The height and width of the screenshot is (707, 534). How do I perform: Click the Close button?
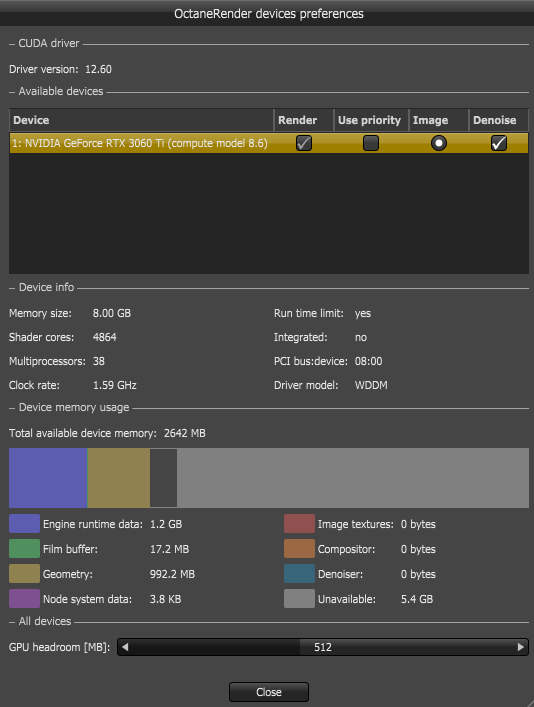(x=269, y=692)
